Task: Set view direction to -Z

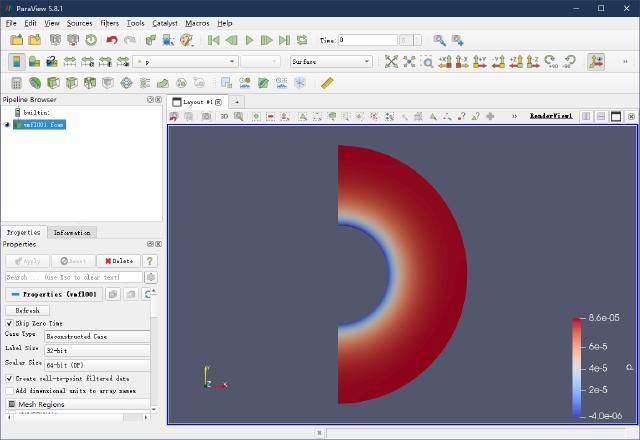Action: [x=533, y=62]
